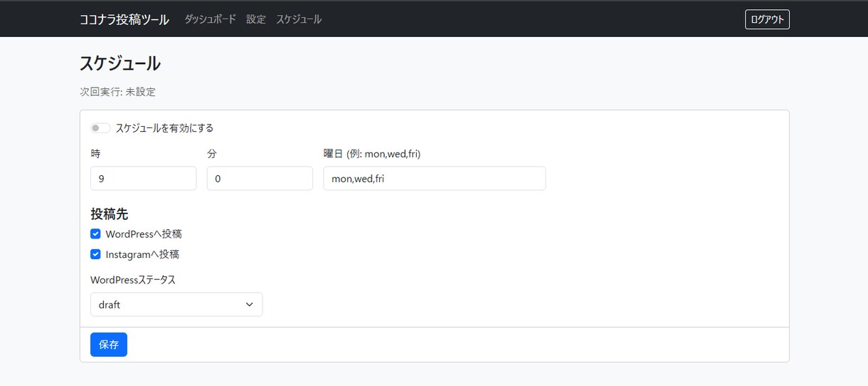
Task: Open the 設定 nav item
Action: [256, 19]
